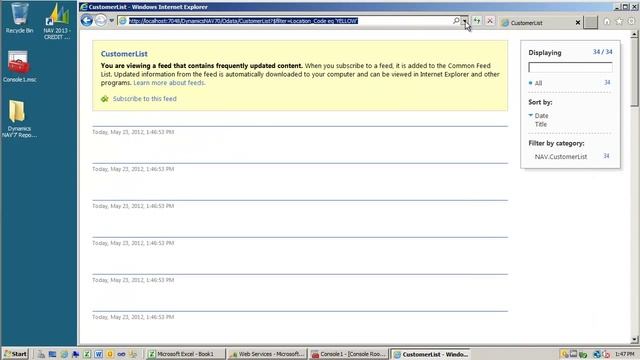The width and height of the screenshot is (640, 360).
Task: Click the Refresh page icon
Action: 477,21
